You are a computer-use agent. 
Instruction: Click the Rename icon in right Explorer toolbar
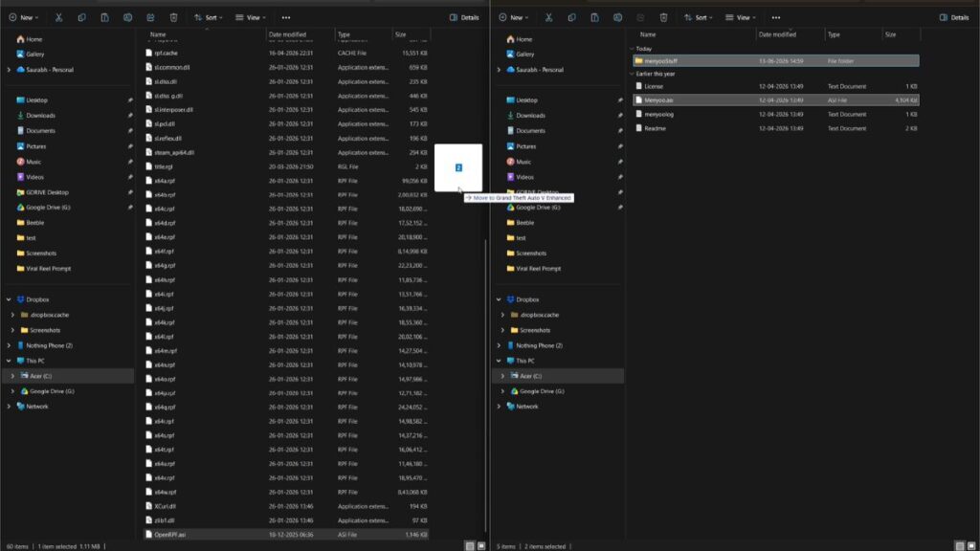coord(617,17)
